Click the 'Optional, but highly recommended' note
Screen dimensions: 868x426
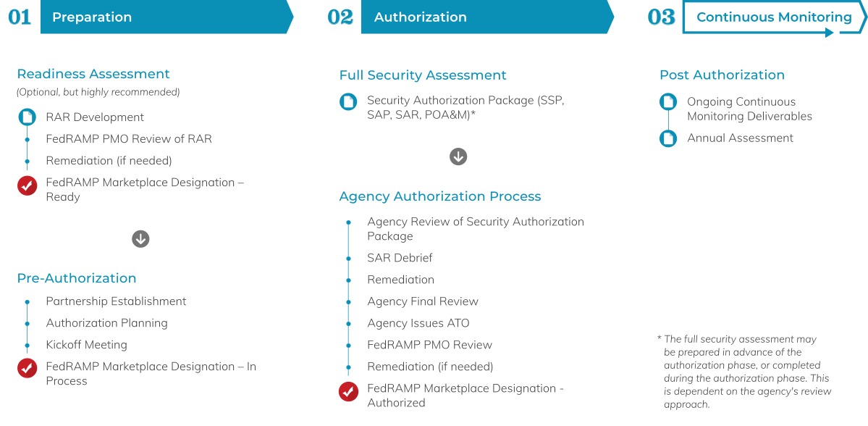pyautogui.click(x=98, y=92)
